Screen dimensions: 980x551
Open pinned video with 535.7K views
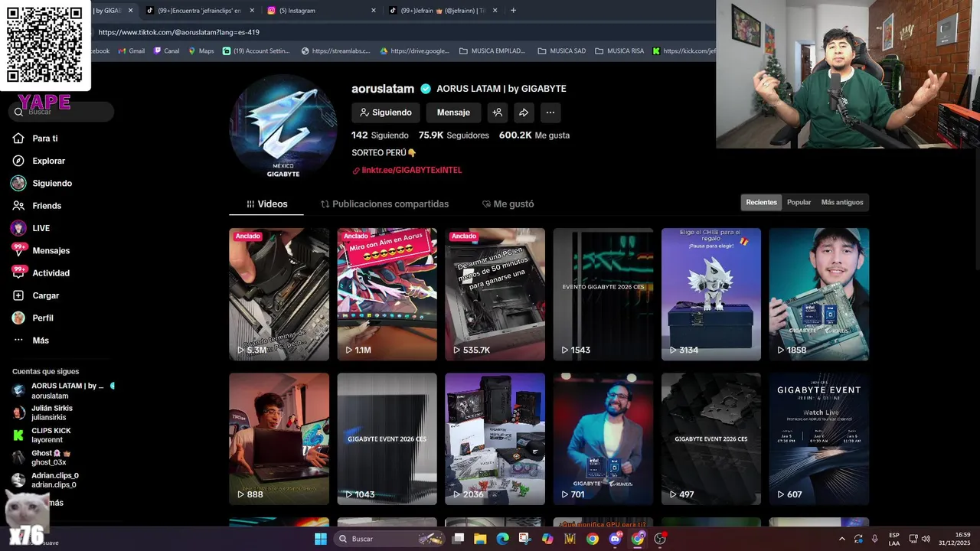click(495, 294)
